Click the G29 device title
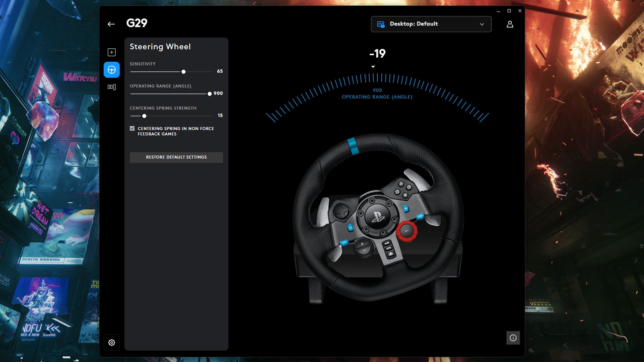Image resolution: width=644 pixels, height=362 pixels. (x=137, y=23)
